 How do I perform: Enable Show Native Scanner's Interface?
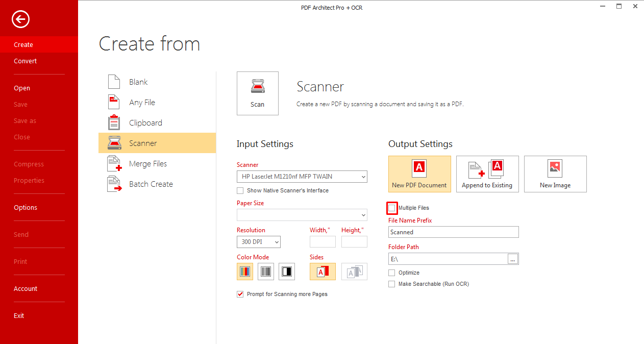(x=240, y=190)
